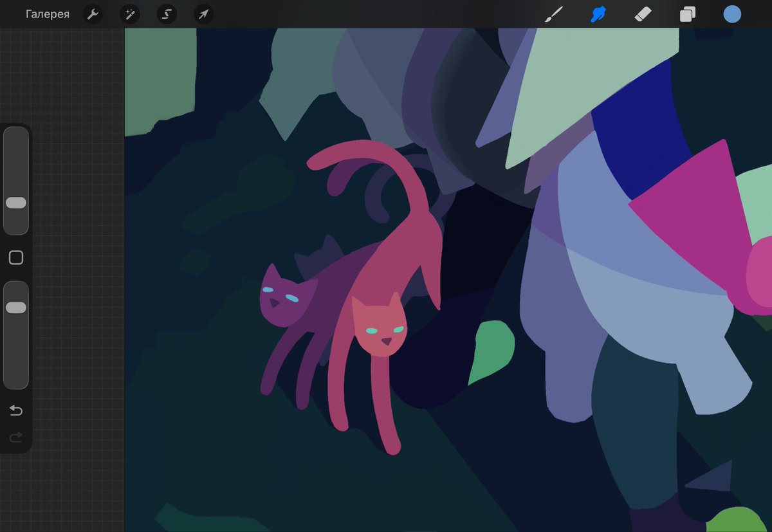Image resolution: width=772 pixels, height=532 pixels.
Task: Open the Adjustments magic wand menu
Action: click(x=130, y=14)
